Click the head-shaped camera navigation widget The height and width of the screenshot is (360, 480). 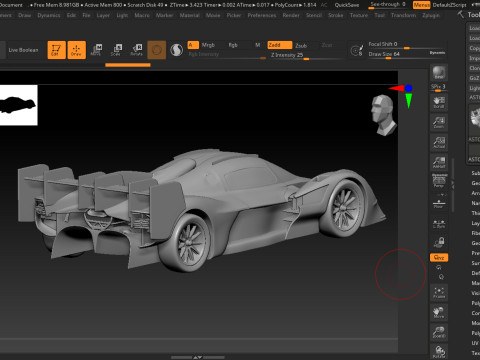point(384,115)
